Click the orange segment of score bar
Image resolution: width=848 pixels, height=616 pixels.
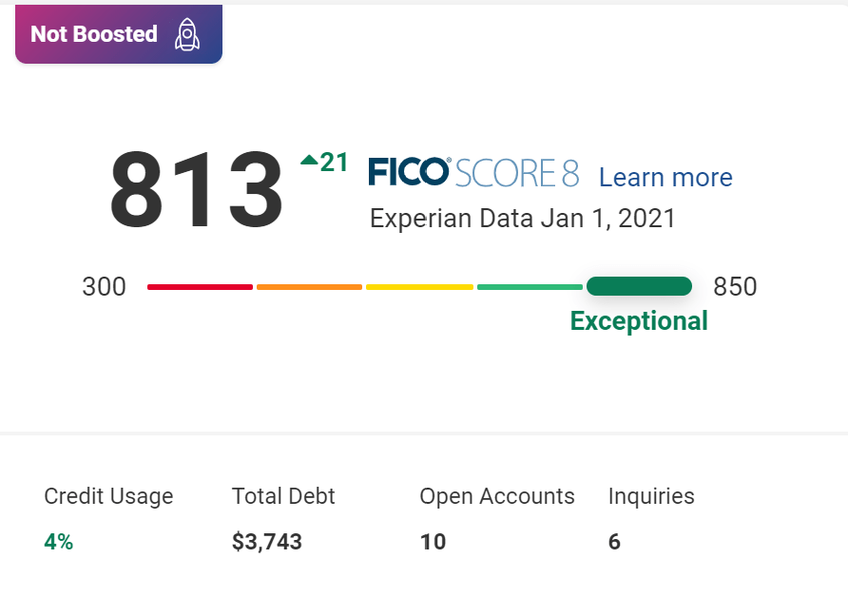click(309, 286)
